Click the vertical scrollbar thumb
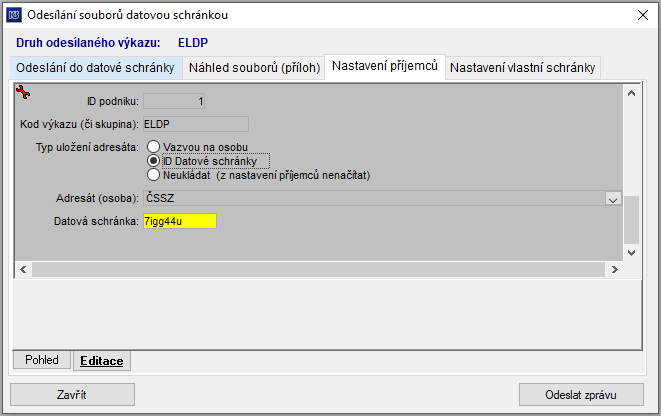 click(631, 220)
